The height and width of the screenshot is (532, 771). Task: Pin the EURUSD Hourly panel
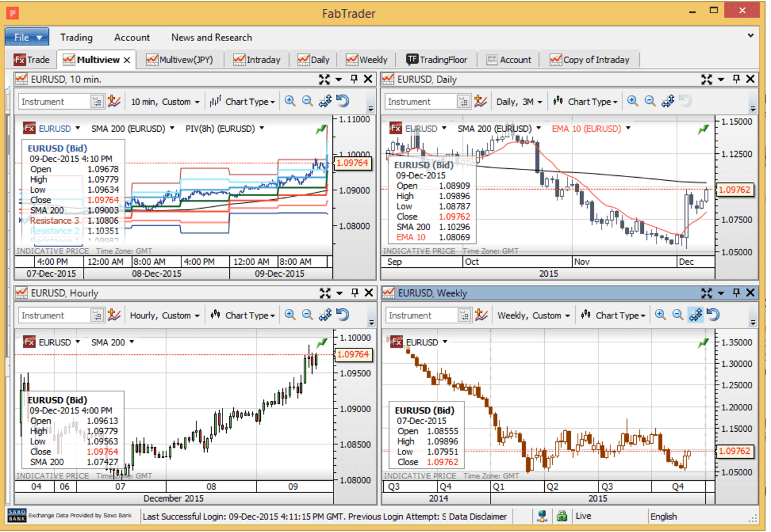click(354, 292)
